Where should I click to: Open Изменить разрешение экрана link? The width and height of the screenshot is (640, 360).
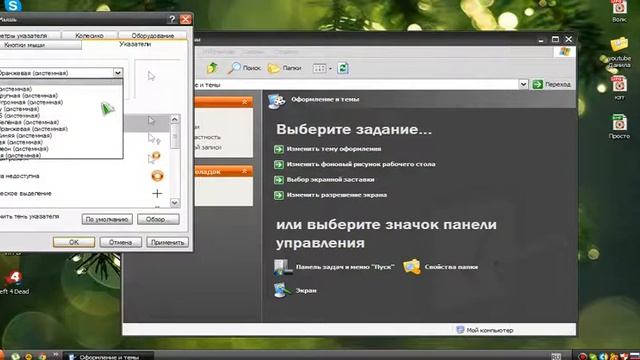(337, 195)
